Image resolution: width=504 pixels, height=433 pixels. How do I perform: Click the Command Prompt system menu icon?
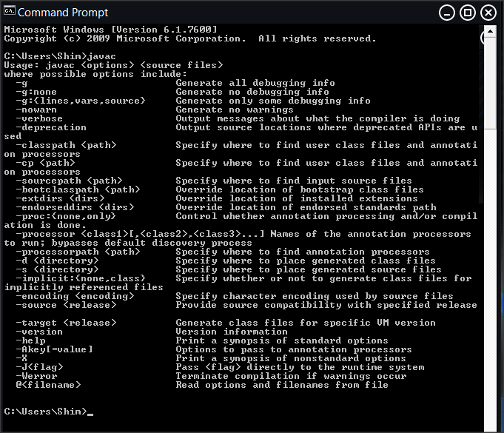click(x=10, y=13)
